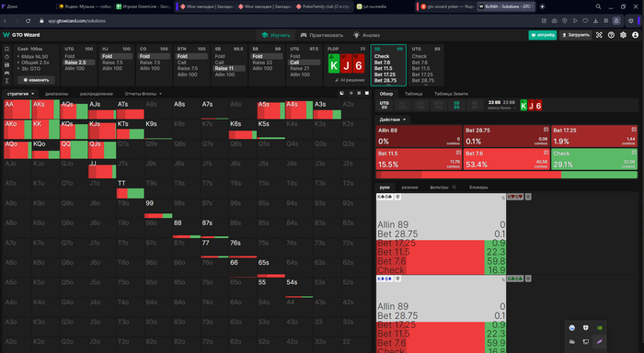
Task: Click the NVIDIA icon in system tray
Action: click(600, 327)
